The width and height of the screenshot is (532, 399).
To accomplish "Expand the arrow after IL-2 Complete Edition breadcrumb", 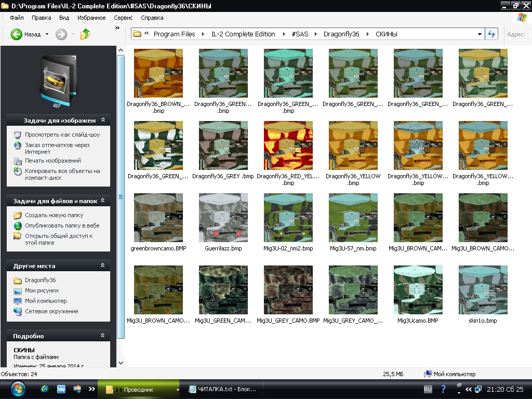I will [x=284, y=34].
